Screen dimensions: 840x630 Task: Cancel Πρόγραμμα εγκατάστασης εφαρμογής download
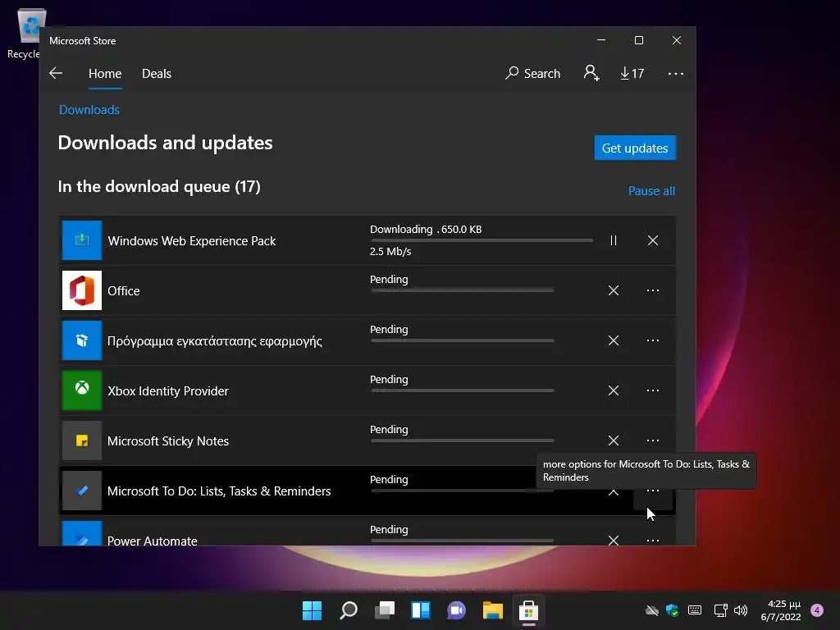tap(614, 340)
